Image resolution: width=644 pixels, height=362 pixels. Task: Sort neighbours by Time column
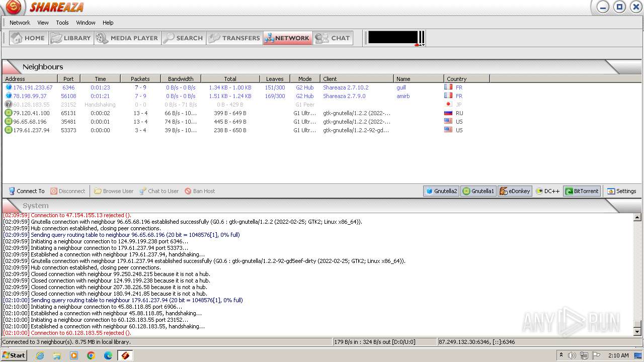tap(100, 79)
